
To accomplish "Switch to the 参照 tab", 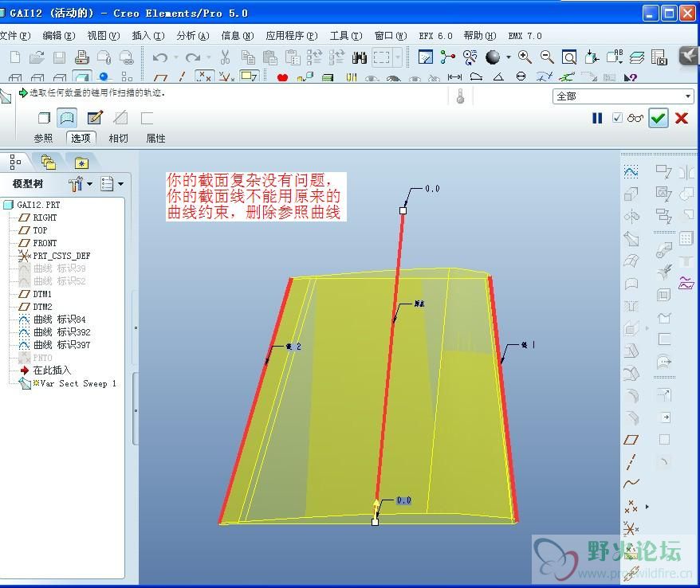I will click(43, 139).
